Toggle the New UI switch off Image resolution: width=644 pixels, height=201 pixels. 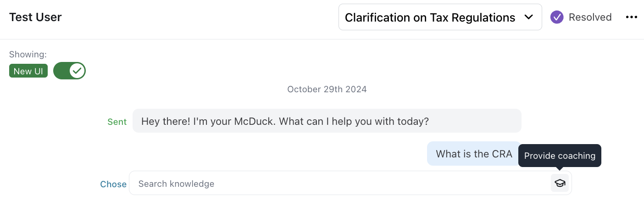pos(70,71)
